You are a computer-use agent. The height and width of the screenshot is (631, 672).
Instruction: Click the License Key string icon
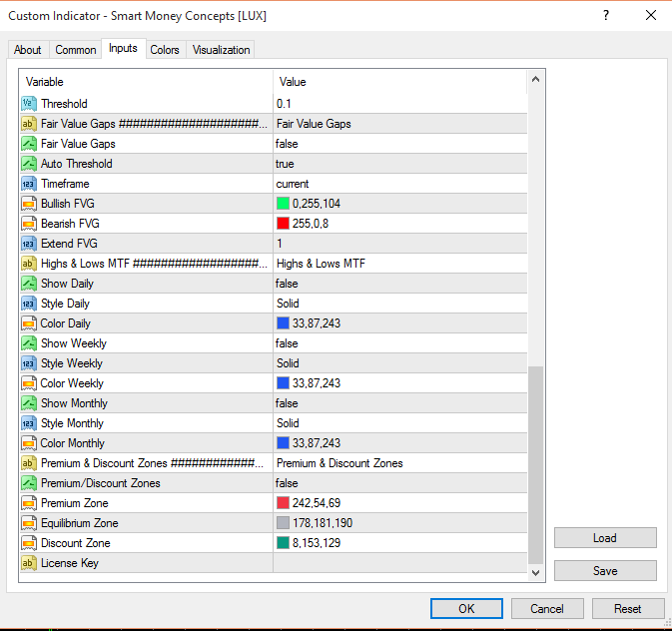point(29,563)
